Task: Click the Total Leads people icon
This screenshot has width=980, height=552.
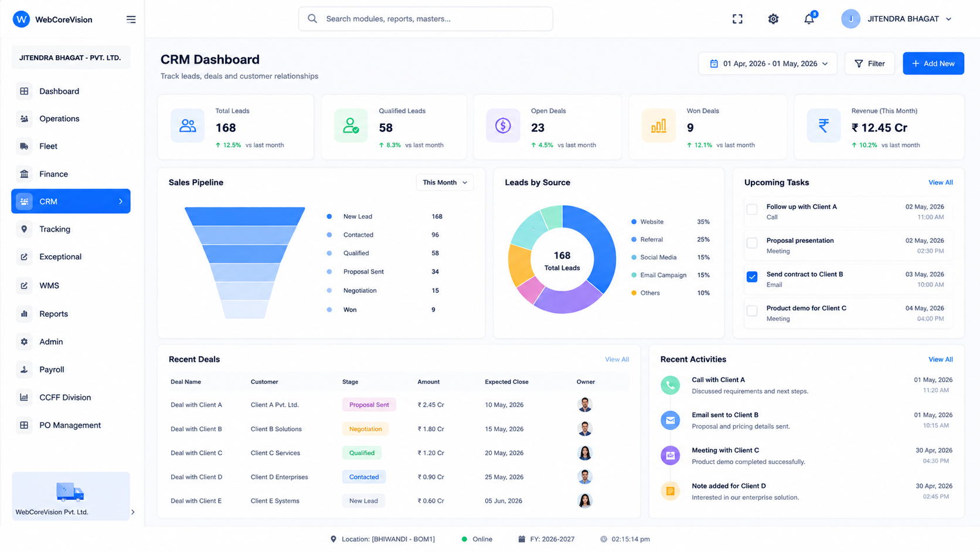Action: (x=188, y=126)
